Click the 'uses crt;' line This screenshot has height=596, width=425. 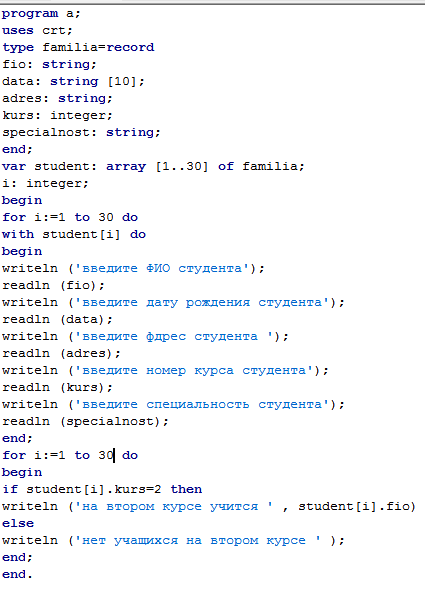tap(37, 30)
